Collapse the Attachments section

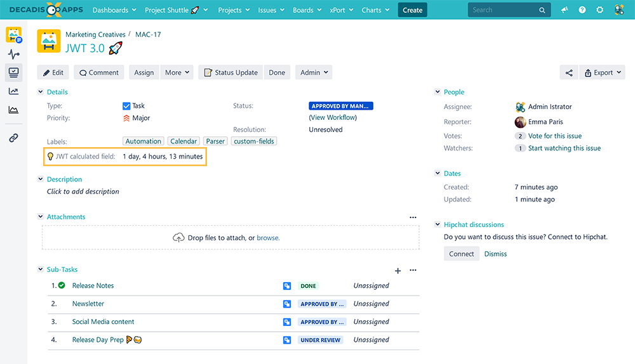coord(41,216)
